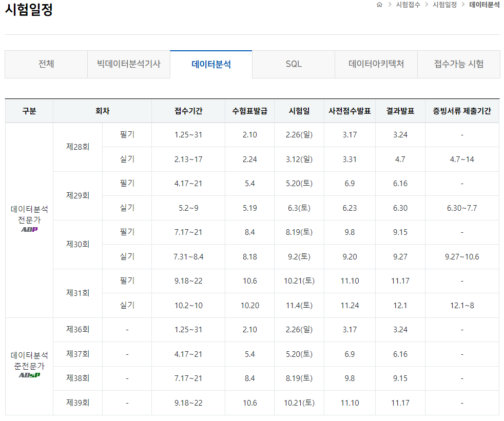This screenshot has height=421, width=504.
Task: Click the 4.7 result announcement cell
Action: 400,159
